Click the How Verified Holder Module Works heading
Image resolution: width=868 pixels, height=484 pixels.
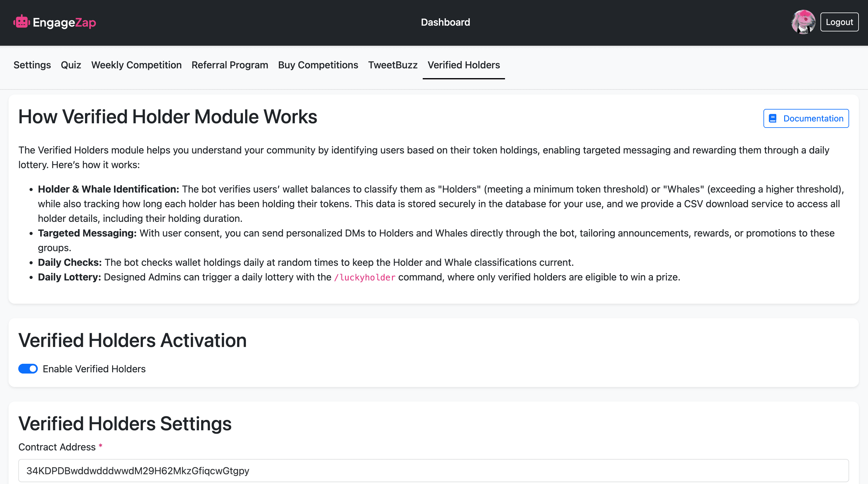click(x=167, y=117)
